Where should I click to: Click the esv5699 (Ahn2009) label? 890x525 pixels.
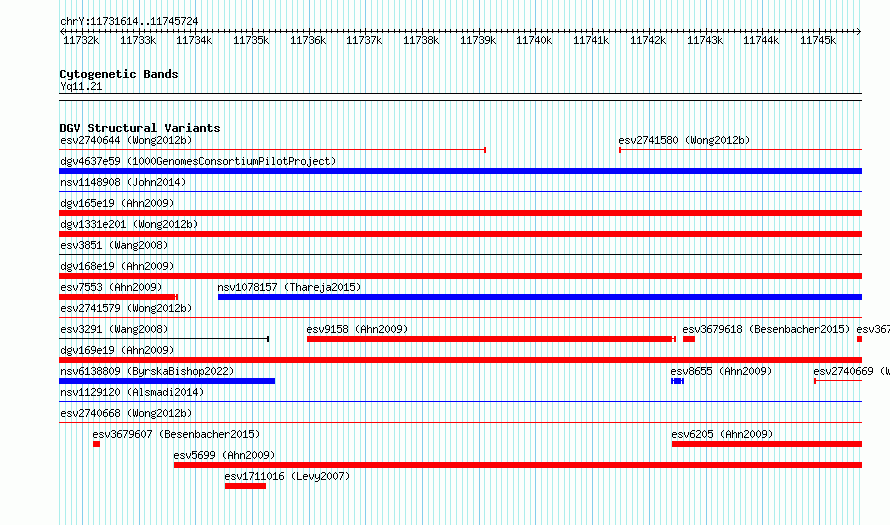coord(224,455)
